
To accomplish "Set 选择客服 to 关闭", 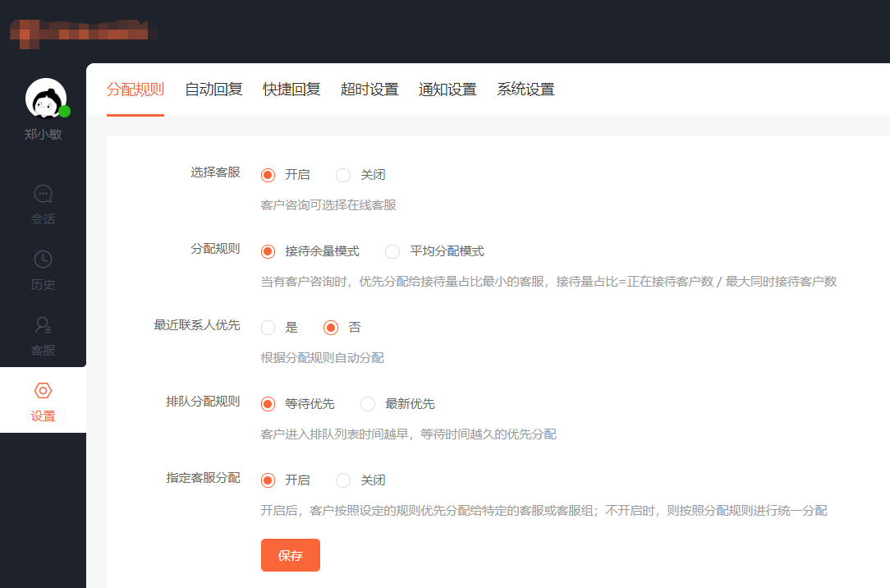I will [x=343, y=175].
